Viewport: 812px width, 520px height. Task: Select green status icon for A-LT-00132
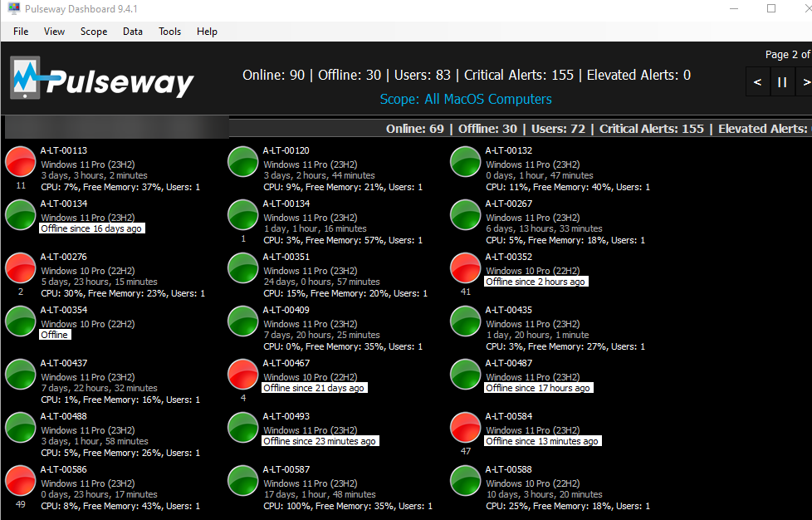(466, 162)
